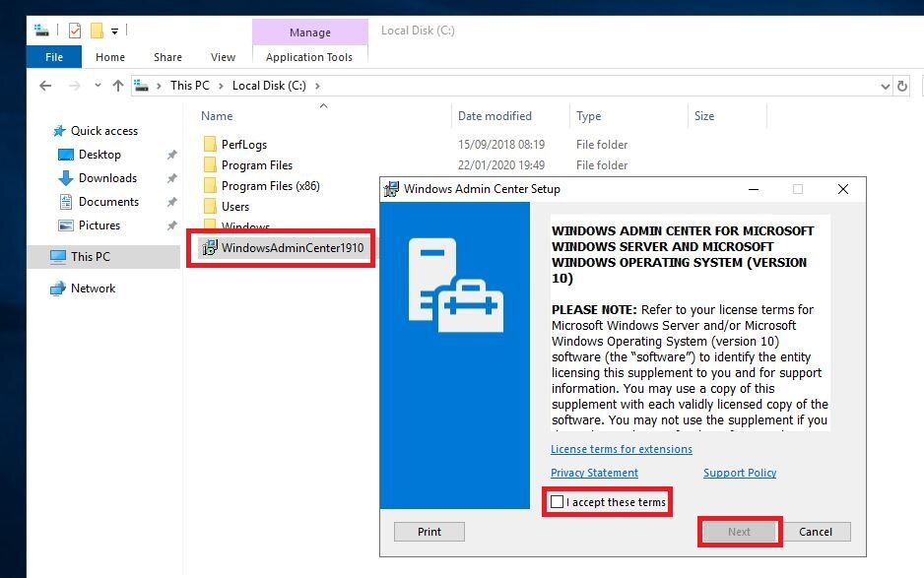Expand the chevron after This PC breadcrumb
924x578 pixels.
[221, 86]
